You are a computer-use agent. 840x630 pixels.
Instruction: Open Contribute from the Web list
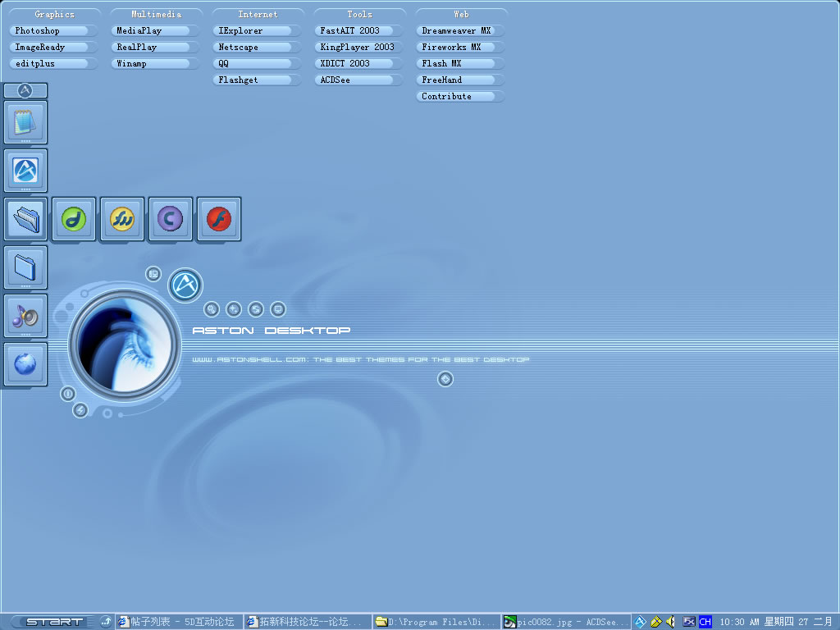[x=461, y=97]
